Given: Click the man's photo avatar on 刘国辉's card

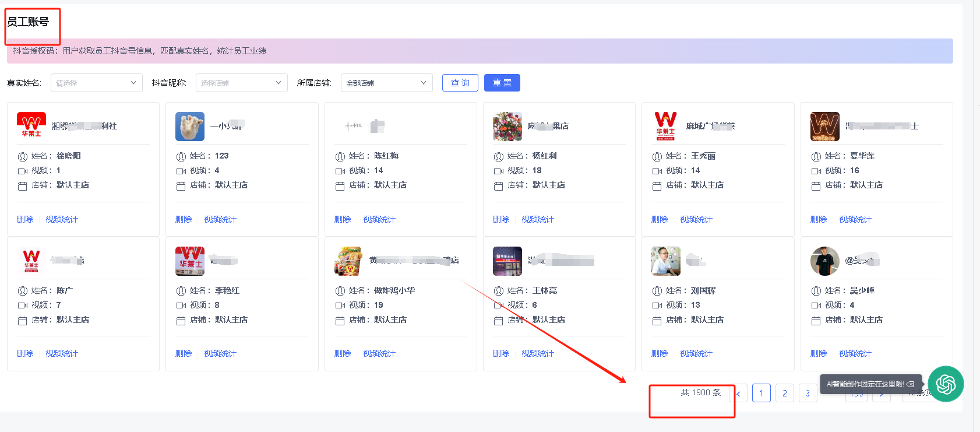Looking at the screenshot, I should coord(666,261).
